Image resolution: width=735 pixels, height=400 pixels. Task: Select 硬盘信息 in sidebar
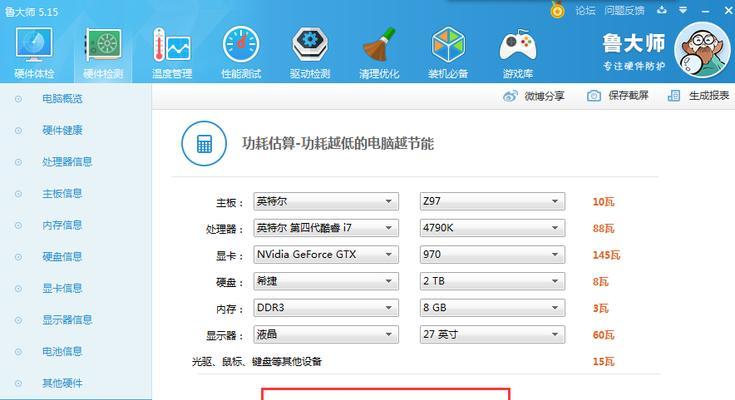(62, 257)
